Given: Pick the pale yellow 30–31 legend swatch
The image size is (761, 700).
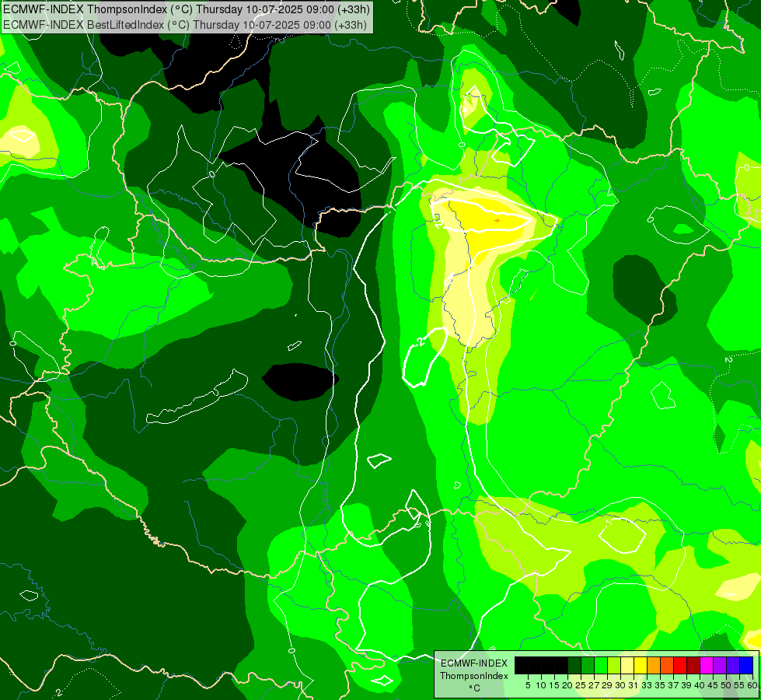Looking at the screenshot, I should click(x=627, y=665).
